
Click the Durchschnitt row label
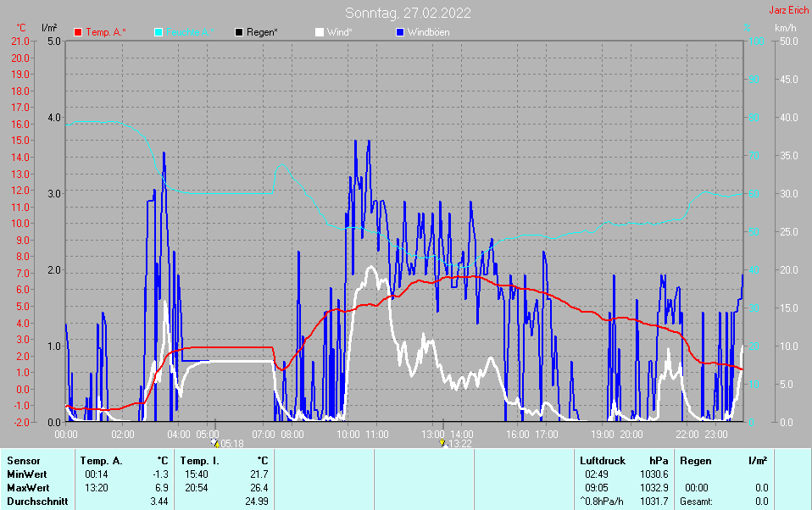(x=36, y=502)
